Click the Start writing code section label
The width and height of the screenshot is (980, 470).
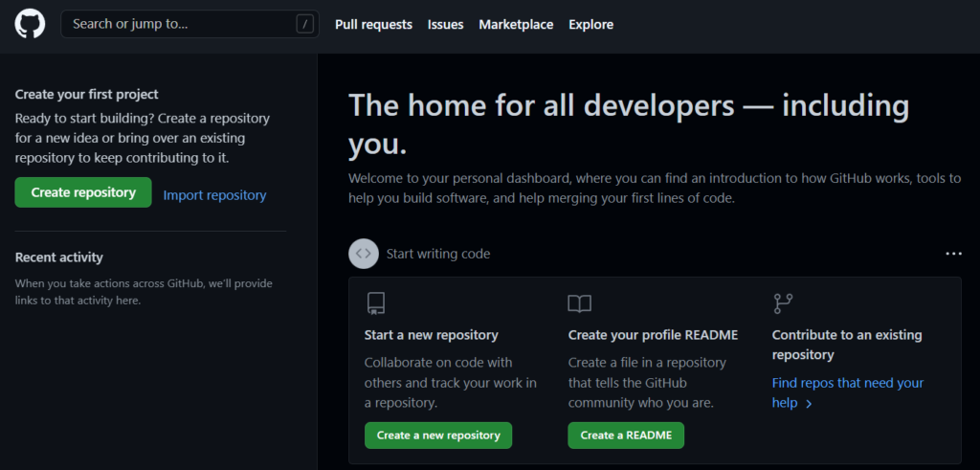438,254
